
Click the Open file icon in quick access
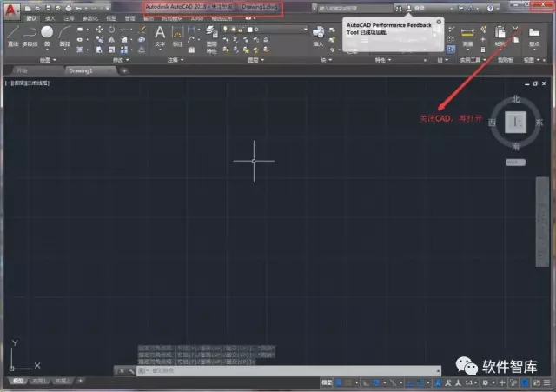[x=37, y=8]
